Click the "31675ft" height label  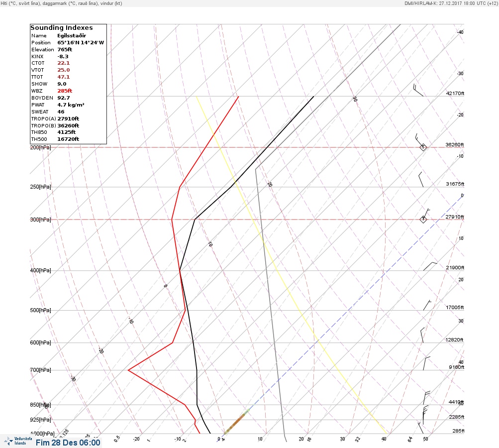[x=455, y=184]
